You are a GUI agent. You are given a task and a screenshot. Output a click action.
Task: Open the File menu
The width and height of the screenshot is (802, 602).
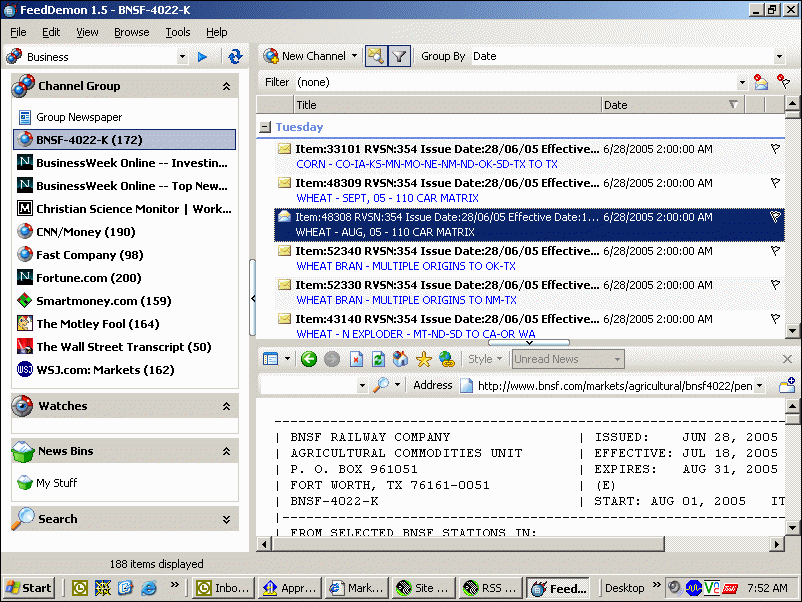click(18, 32)
